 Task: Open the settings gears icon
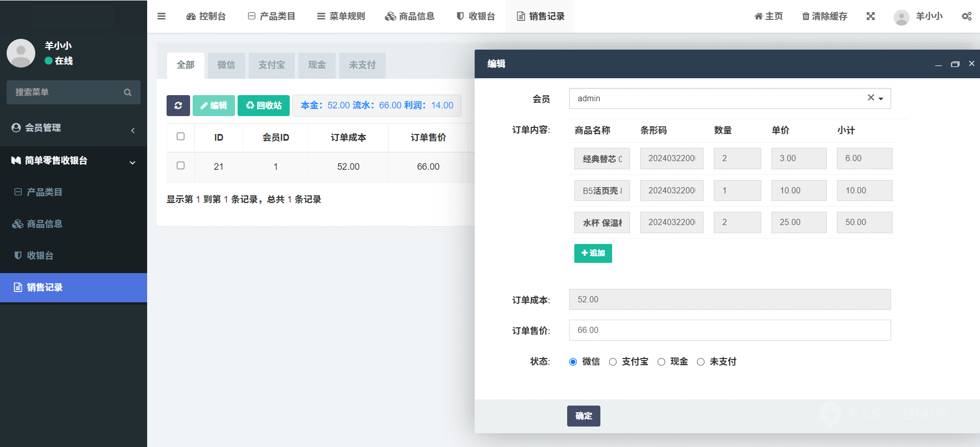(966, 16)
